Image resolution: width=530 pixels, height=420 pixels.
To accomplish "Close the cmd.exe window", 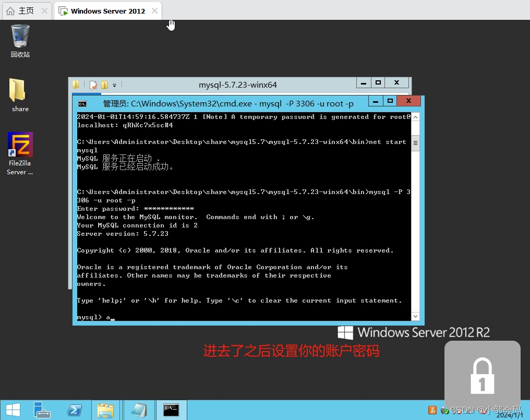I will coord(408,101).
